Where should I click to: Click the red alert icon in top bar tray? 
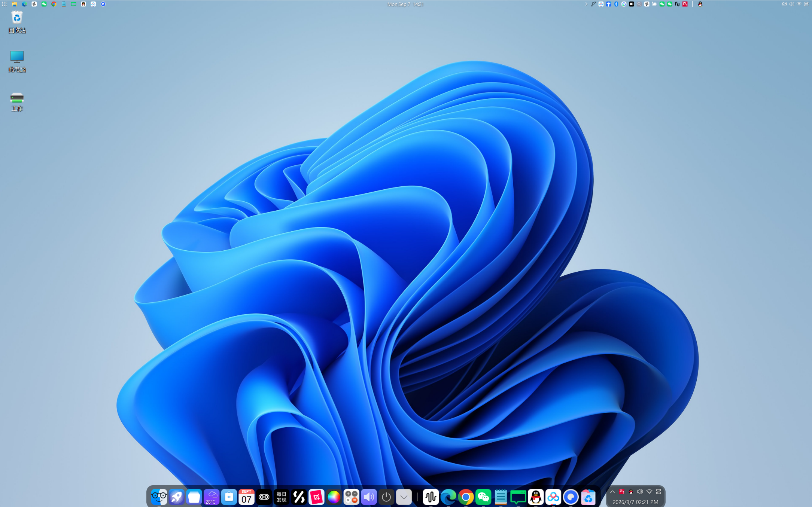685,4
